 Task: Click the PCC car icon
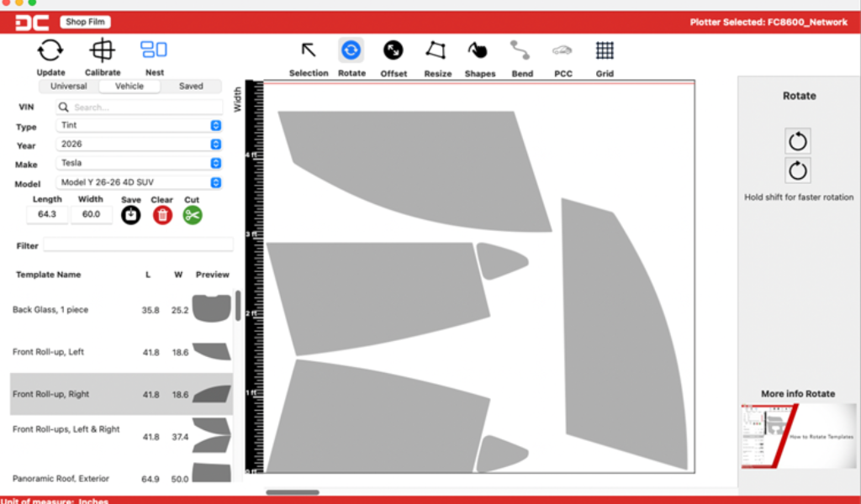[x=563, y=50]
